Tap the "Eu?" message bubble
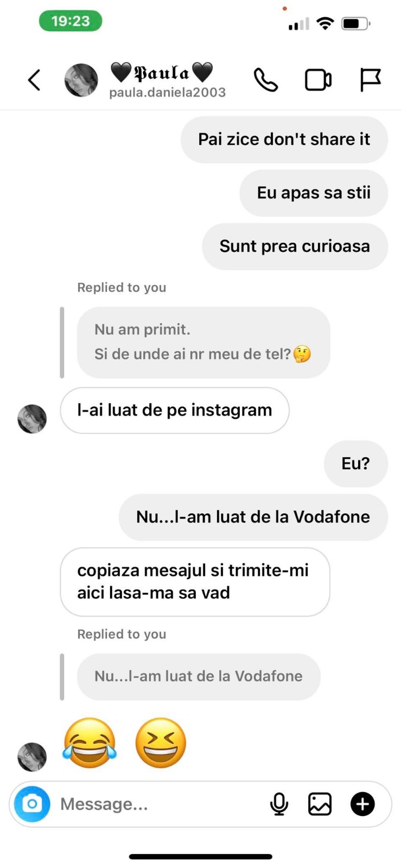Viewport: 401px width, 868px height. 356,463
